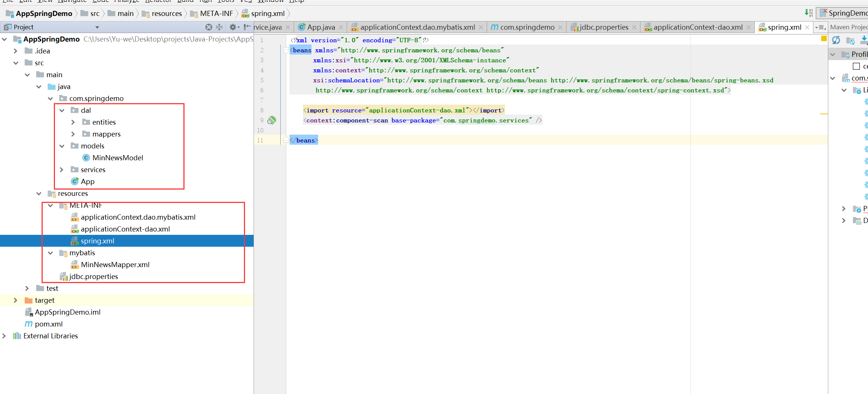The width and height of the screenshot is (868, 394).
Task: Collapse the mybatis folder
Action: click(50, 253)
